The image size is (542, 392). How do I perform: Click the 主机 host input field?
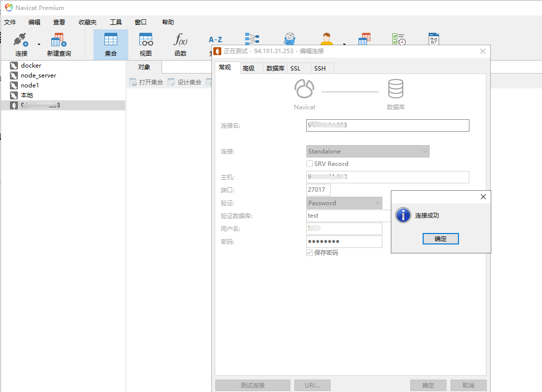387,177
